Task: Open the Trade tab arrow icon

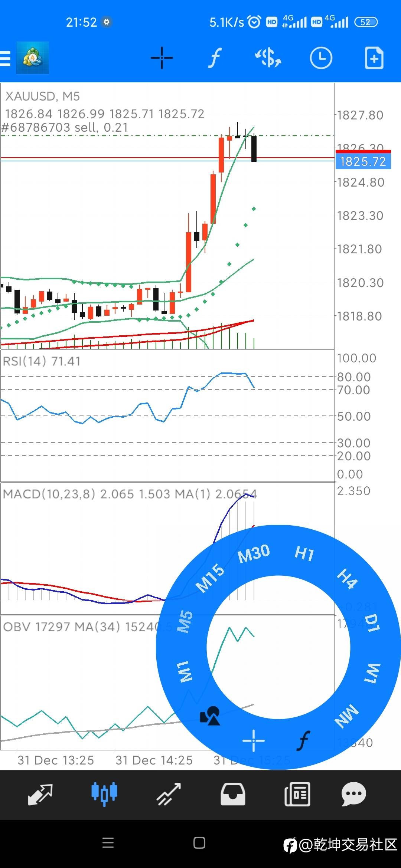Action: click(169, 795)
